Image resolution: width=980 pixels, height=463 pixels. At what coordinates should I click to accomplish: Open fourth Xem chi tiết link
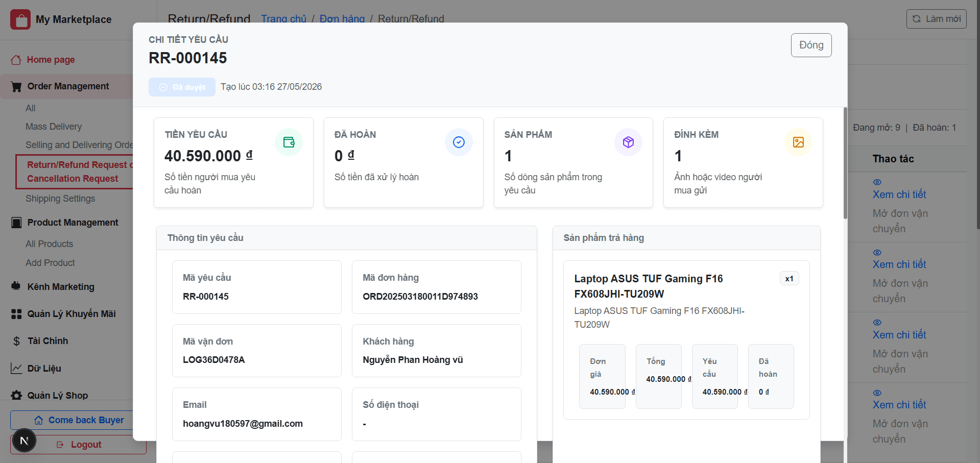pyautogui.click(x=899, y=405)
